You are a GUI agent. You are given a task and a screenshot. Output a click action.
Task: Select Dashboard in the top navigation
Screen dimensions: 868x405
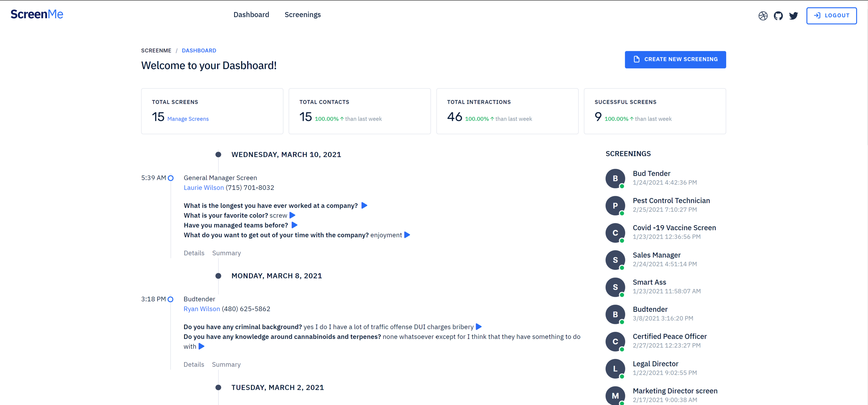(251, 15)
